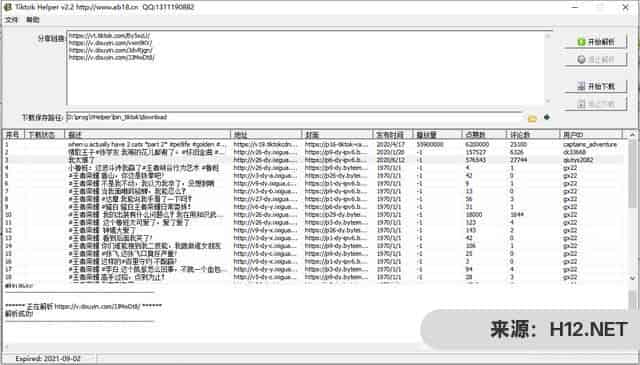The image size is (640, 365).
Task: Click the 评论数 column header
Action: (x=533, y=134)
